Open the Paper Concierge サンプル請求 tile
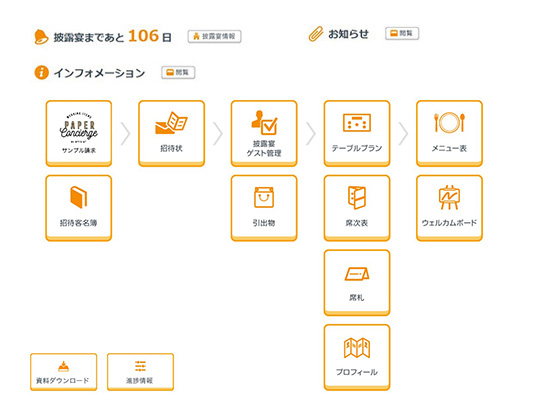The image size is (551, 400). pyautogui.click(x=79, y=133)
